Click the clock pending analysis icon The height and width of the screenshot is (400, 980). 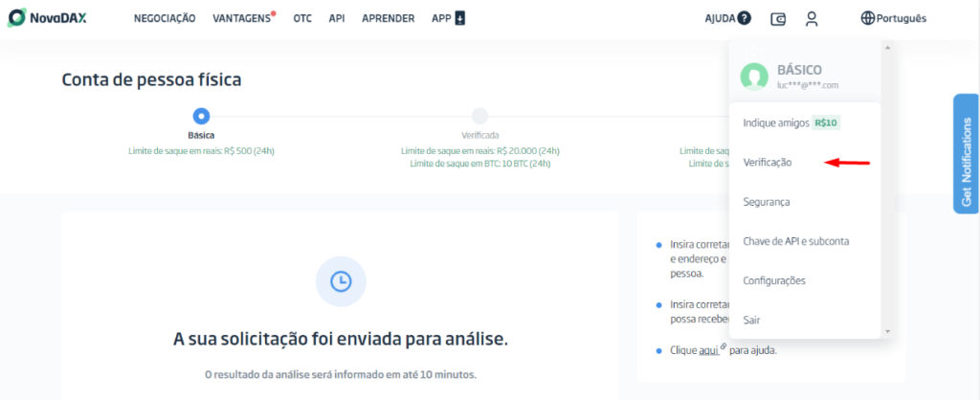coord(341,281)
